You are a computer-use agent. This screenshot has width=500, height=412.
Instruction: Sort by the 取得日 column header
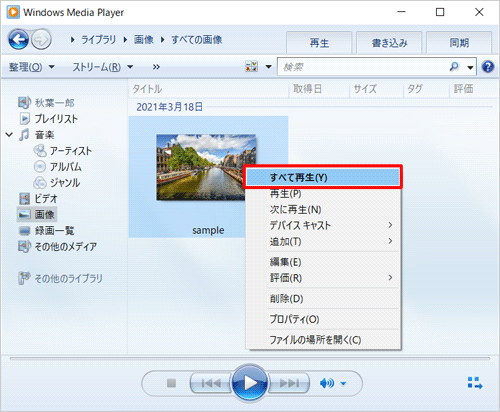pos(319,89)
